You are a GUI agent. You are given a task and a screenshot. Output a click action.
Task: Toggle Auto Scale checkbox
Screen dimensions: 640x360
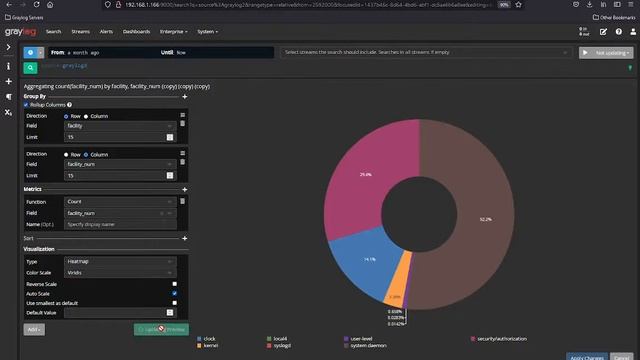click(175, 293)
